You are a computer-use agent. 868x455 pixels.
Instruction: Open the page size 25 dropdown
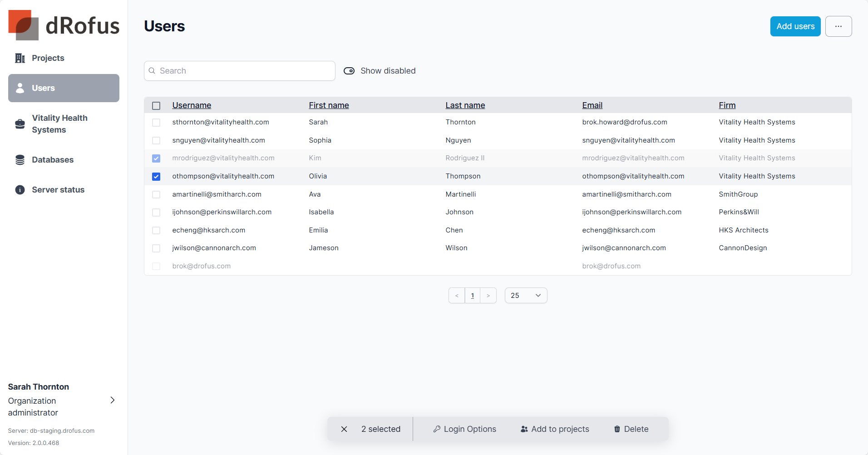pyautogui.click(x=526, y=296)
